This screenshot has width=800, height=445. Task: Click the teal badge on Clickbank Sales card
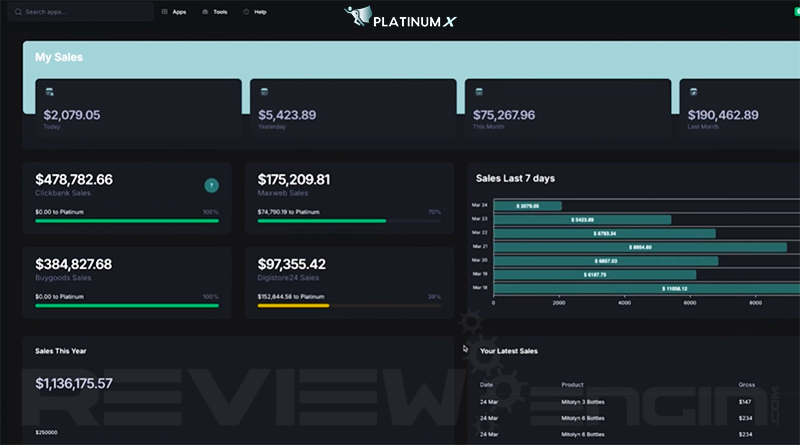[211, 185]
